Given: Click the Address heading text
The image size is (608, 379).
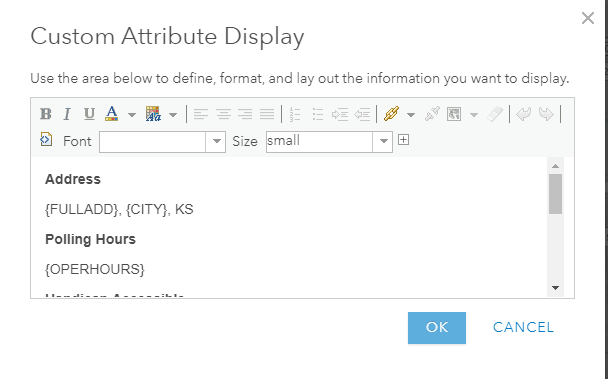Looking at the screenshot, I should tap(73, 179).
